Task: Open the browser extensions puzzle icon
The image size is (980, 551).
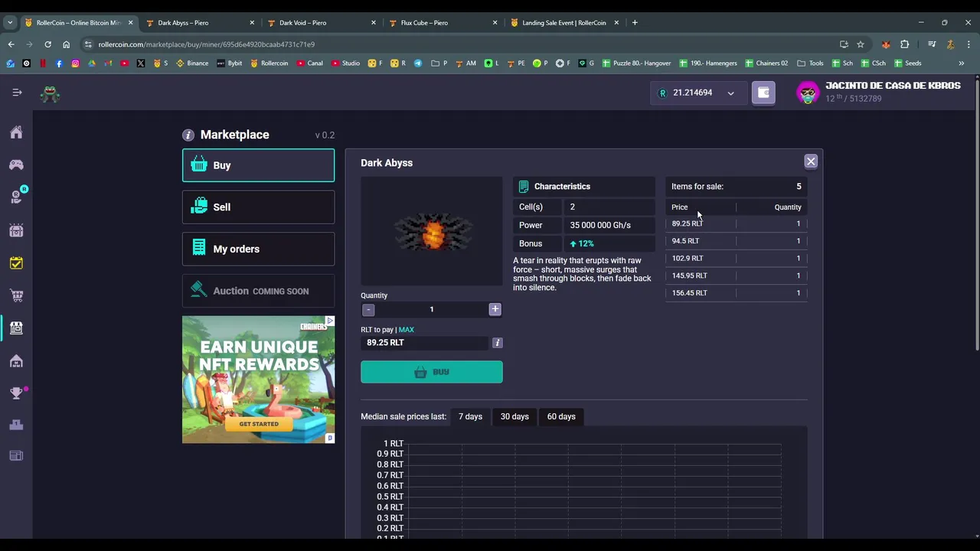Action: [904, 44]
